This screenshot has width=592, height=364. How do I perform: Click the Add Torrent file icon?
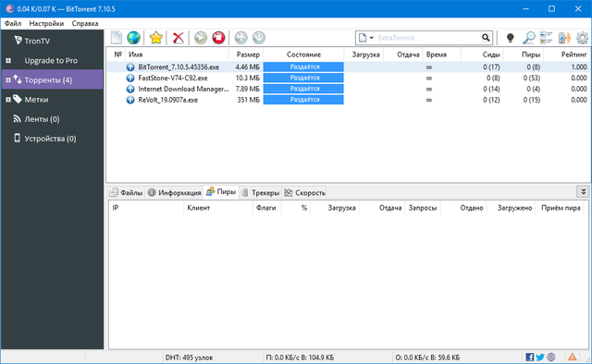tap(117, 38)
